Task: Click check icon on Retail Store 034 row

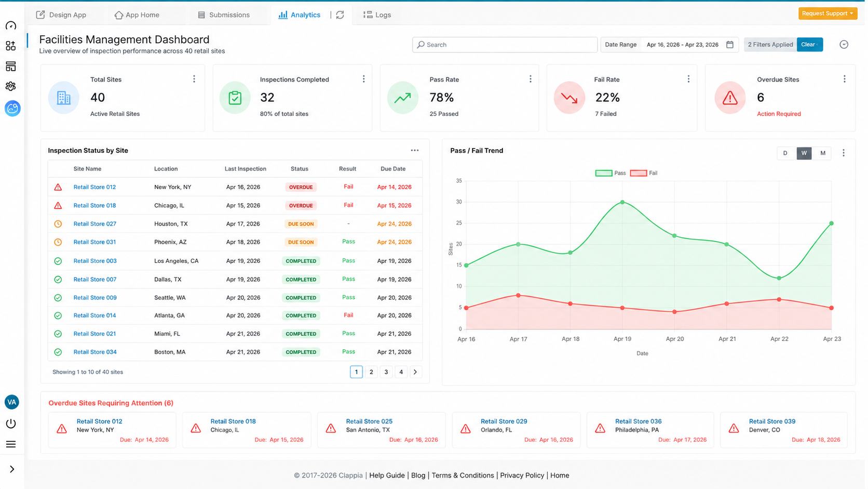Action: [58, 352]
